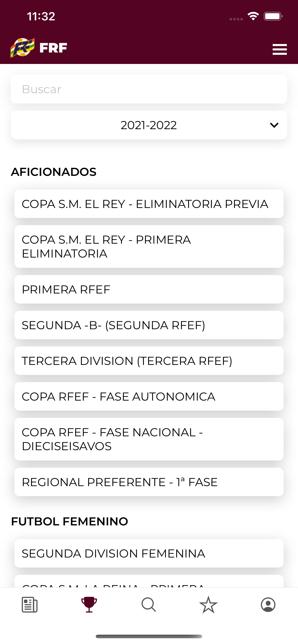This screenshot has width=298, height=644.
Task: Tap the FRF logo
Action: click(39, 48)
